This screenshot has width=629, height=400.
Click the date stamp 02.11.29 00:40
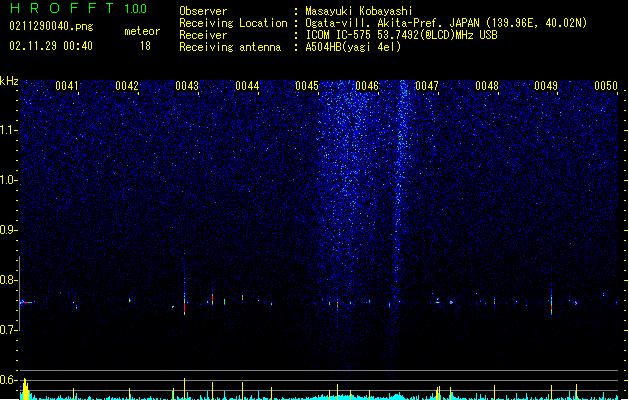pos(51,46)
